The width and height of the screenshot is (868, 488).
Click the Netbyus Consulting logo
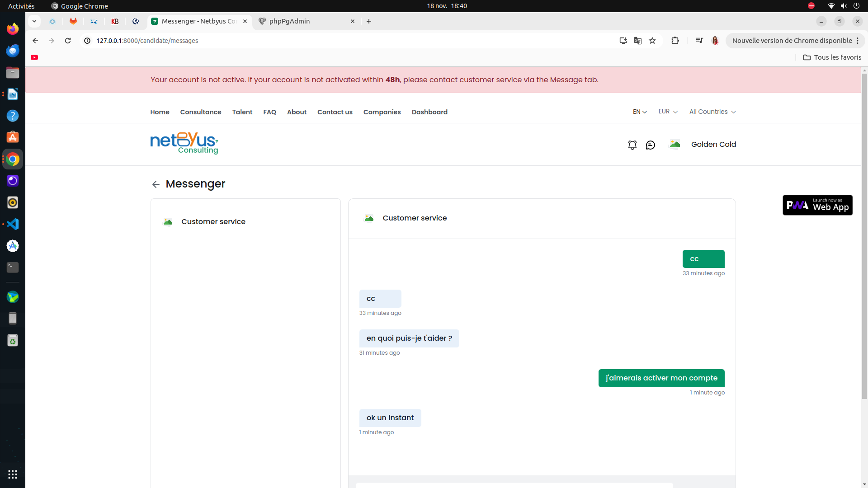(x=184, y=143)
